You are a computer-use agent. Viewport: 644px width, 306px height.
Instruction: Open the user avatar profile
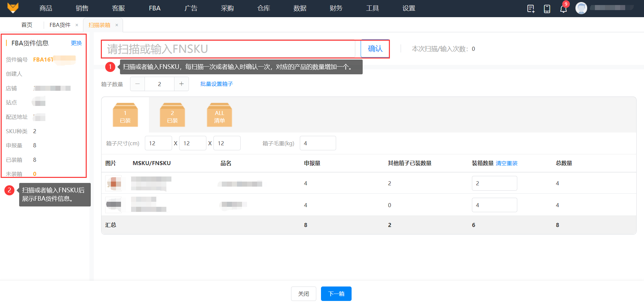(x=581, y=8)
